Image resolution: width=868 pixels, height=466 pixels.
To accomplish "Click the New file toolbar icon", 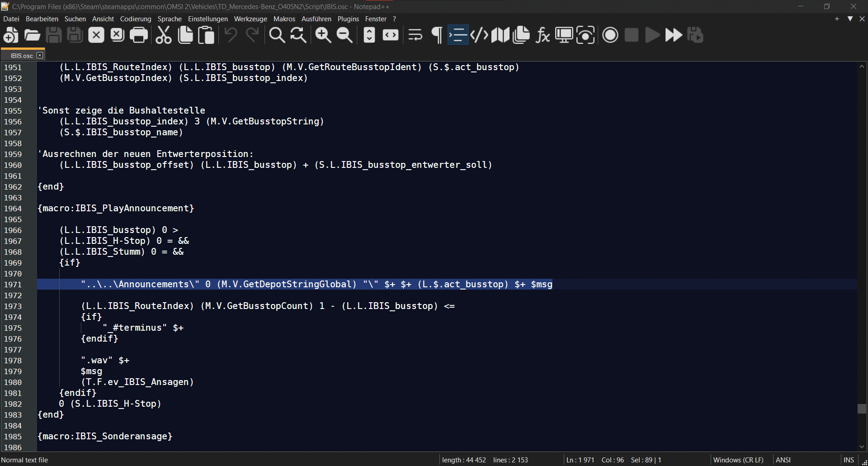I will (x=11, y=35).
